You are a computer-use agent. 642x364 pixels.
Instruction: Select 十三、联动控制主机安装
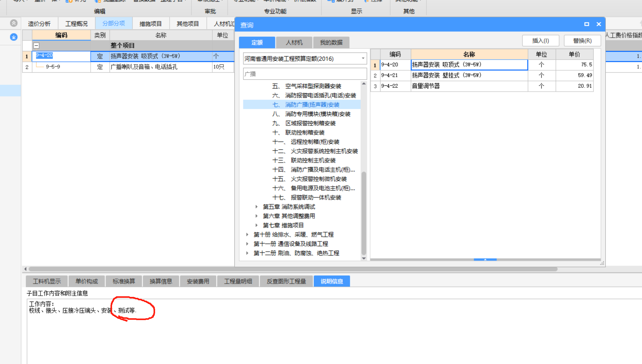[x=304, y=160]
